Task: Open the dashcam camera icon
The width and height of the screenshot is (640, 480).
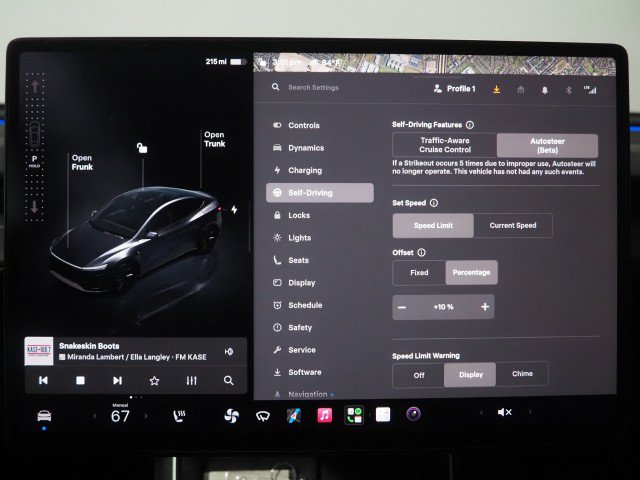Action: [x=413, y=414]
